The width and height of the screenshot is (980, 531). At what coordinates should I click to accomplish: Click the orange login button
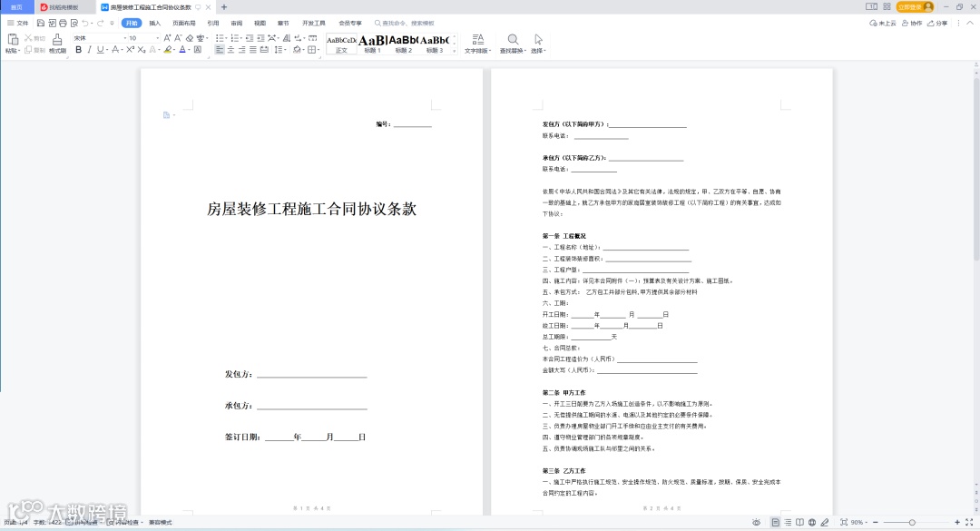point(915,7)
